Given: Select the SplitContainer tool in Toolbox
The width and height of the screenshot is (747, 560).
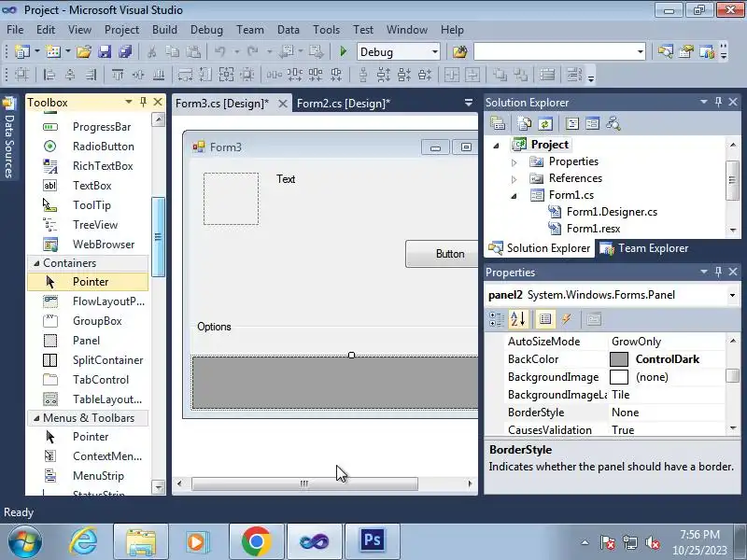Looking at the screenshot, I should [x=87, y=360].
